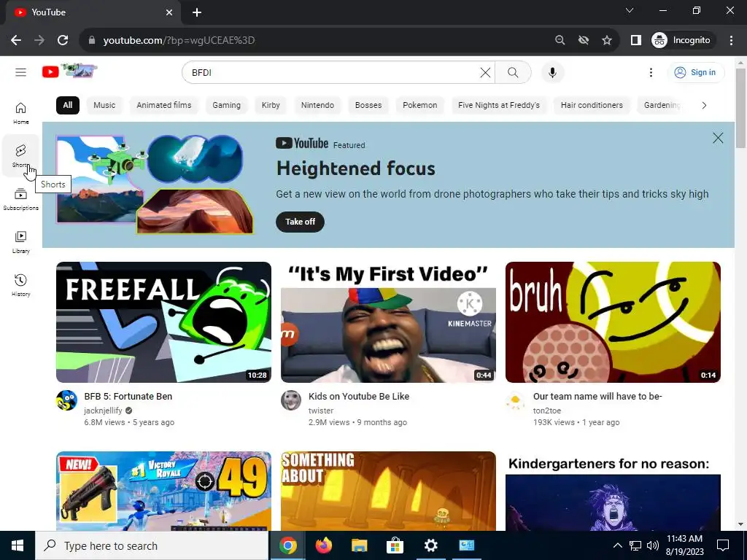Screen dimensions: 747x560
Task: Filter by Bosses chip
Action: click(x=368, y=105)
